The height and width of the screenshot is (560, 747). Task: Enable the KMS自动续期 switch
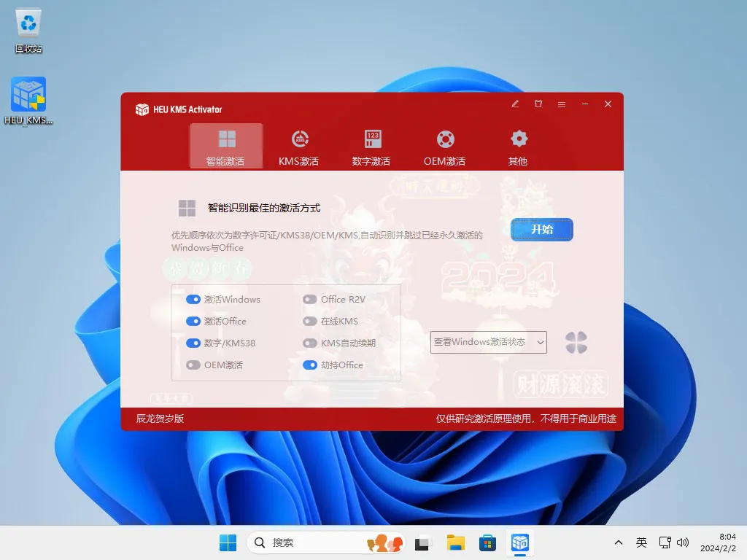coord(309,343)
